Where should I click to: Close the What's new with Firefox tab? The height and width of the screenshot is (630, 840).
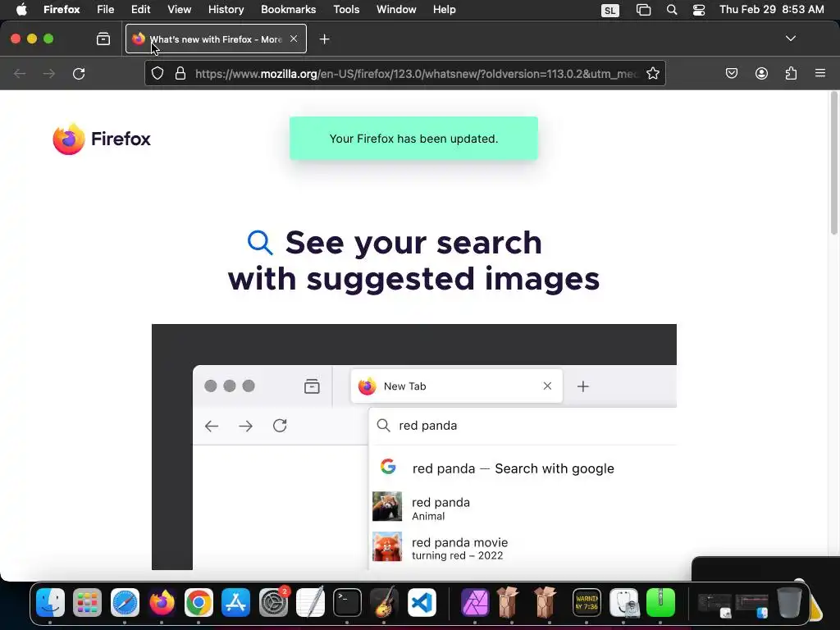pyautogui.click(x=294, y=39)
